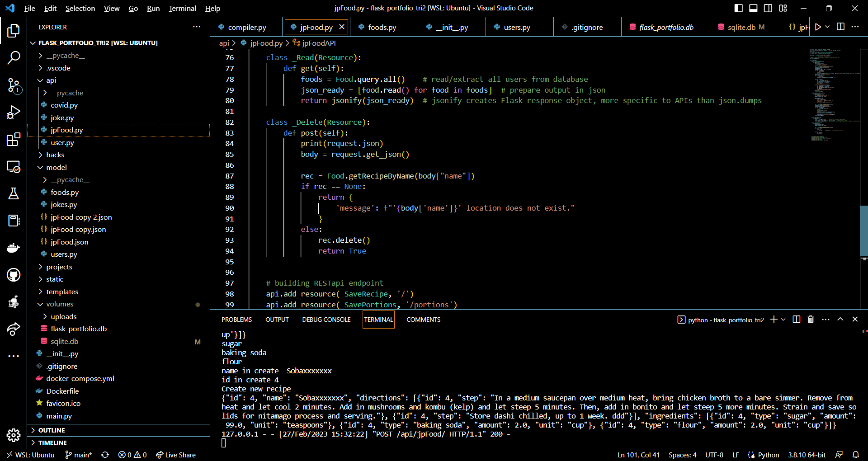Open the Source Control view
The height and width of the screenshot is (461, 868).
pos(14,85)
